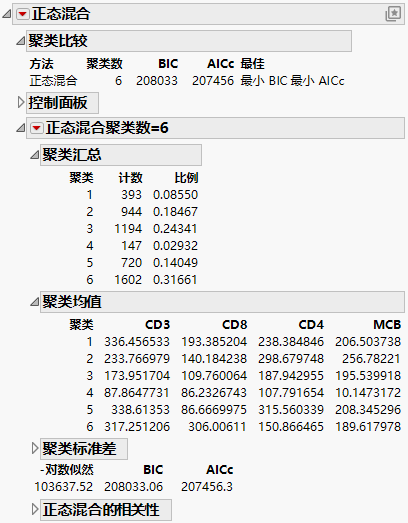
Task: Click MCB mean 256.78221
Action: 371,359
